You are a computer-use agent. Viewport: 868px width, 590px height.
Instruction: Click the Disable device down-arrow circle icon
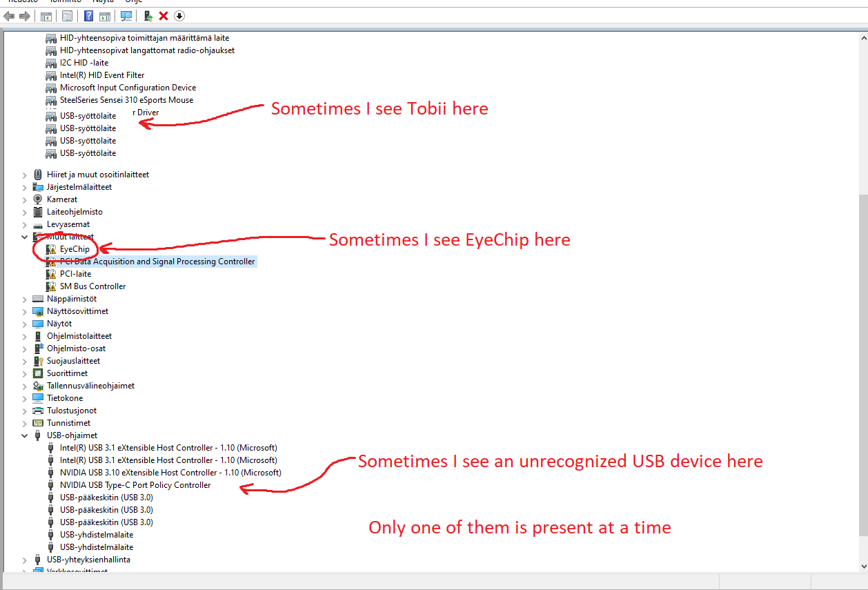click(179, 16)
